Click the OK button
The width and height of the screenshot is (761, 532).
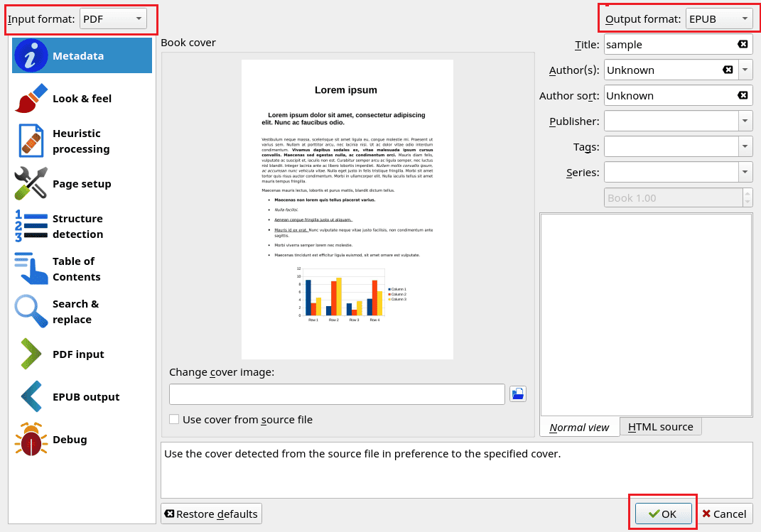[x=664, y=514]
